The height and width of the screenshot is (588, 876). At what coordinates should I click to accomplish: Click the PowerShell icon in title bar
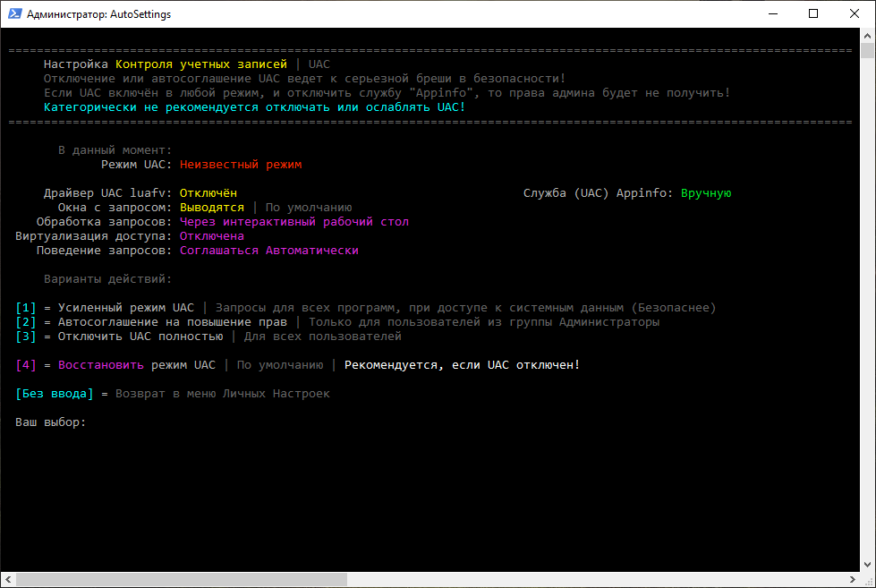[x=15, y=14]
